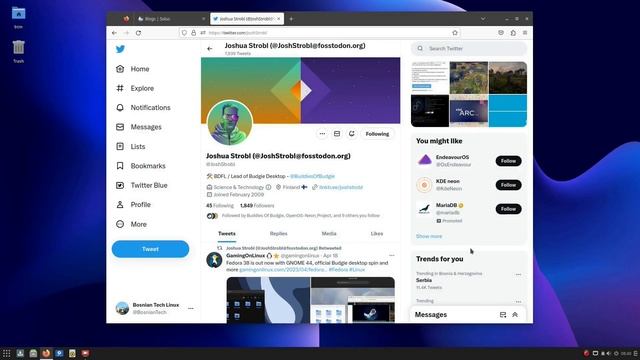The image size is (640, 360).
Task: Open the list all tabs chevron
Action: point(483,19)
